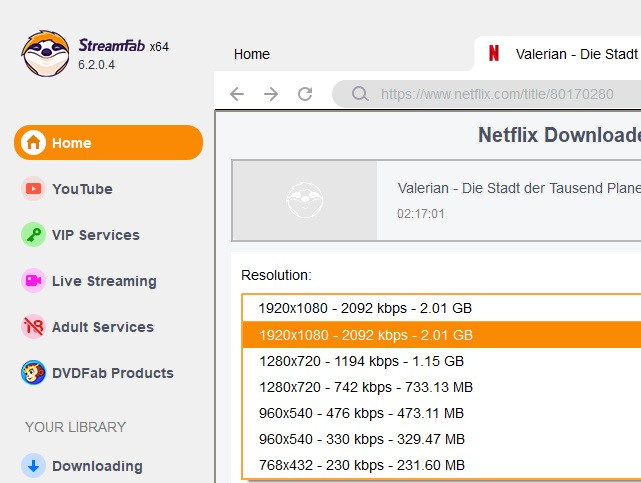This screenshot has width=641, height=483.
Task: Select the Valerian Netflix tab
Action: [x=560, y=54]
